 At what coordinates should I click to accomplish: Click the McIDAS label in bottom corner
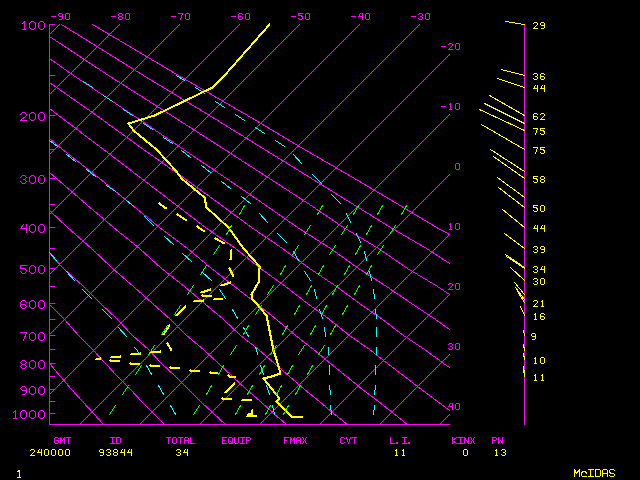point(594,472)
